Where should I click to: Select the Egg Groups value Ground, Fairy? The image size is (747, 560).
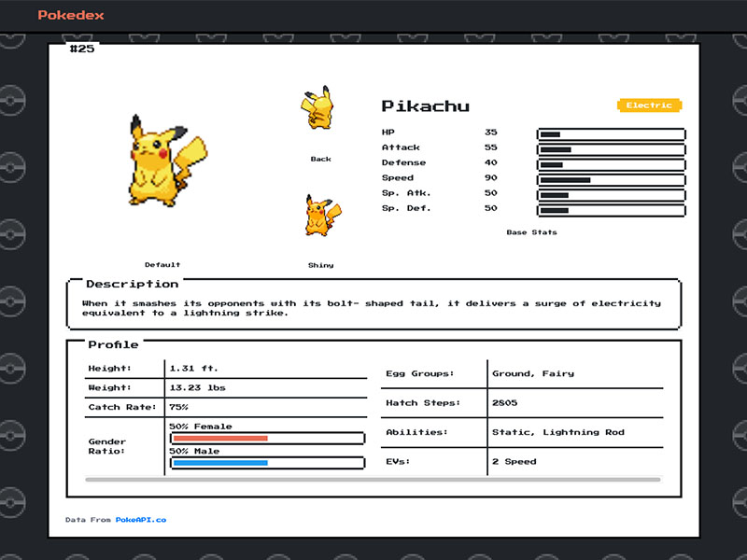(533, 374)
